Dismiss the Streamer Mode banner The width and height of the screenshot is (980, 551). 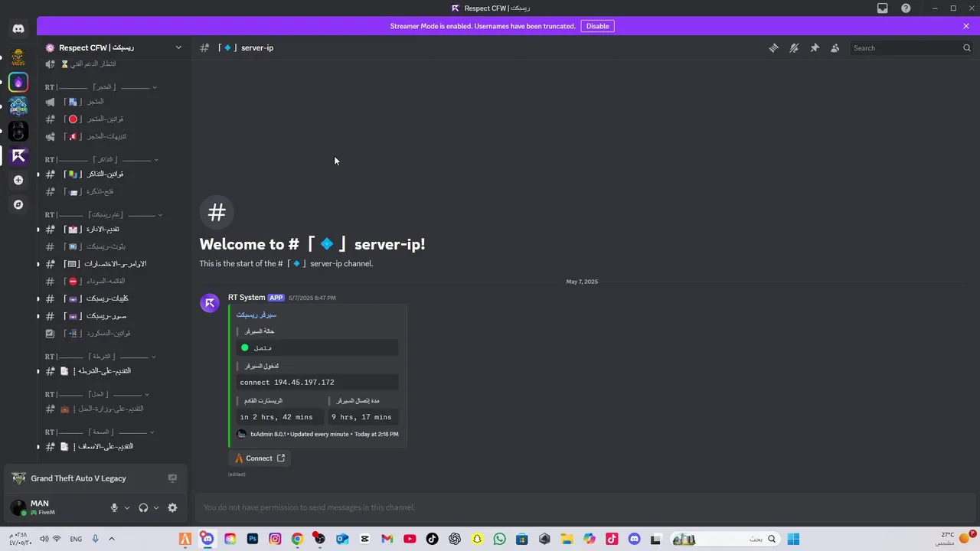tap(966, 26)
